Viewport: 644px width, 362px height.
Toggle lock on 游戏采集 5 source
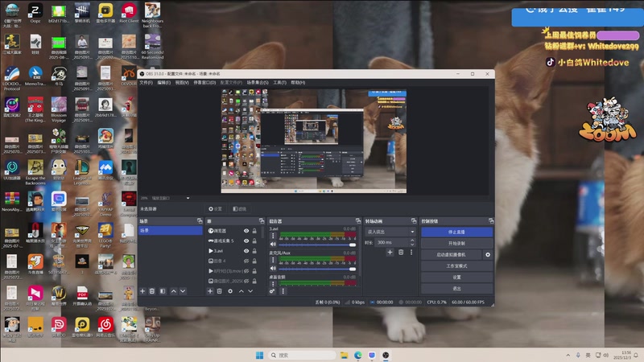[254, 241]
